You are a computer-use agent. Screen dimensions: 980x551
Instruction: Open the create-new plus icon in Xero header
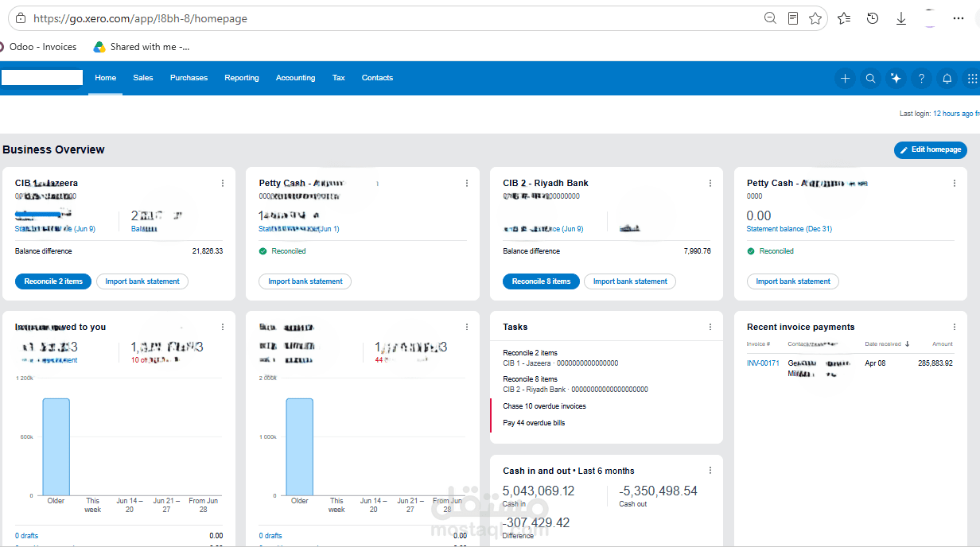845,78
